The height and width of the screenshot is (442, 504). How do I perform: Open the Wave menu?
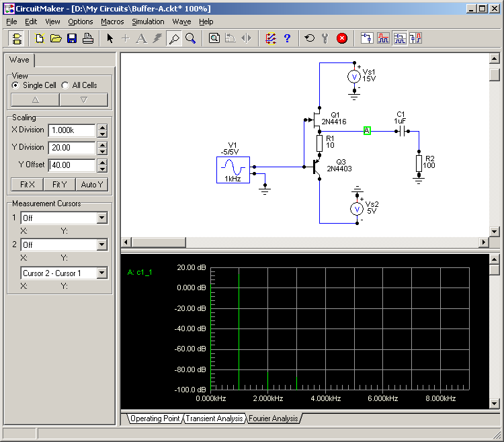coord(181,22)
